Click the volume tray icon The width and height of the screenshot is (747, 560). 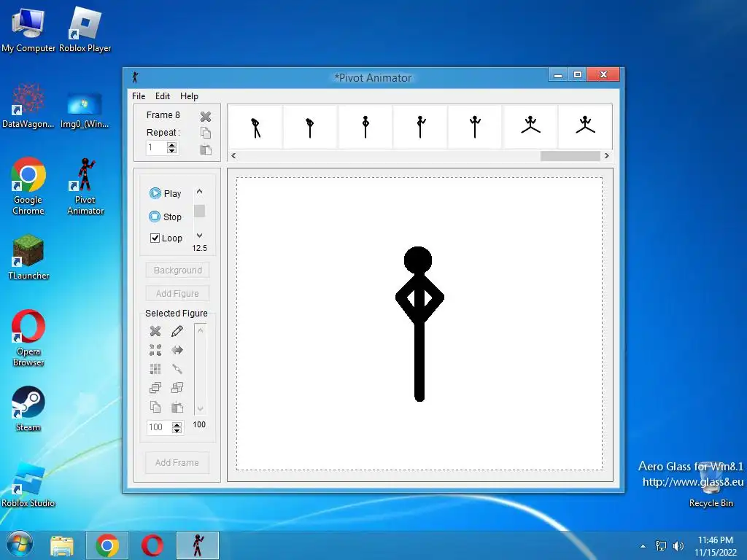(678, 545)
